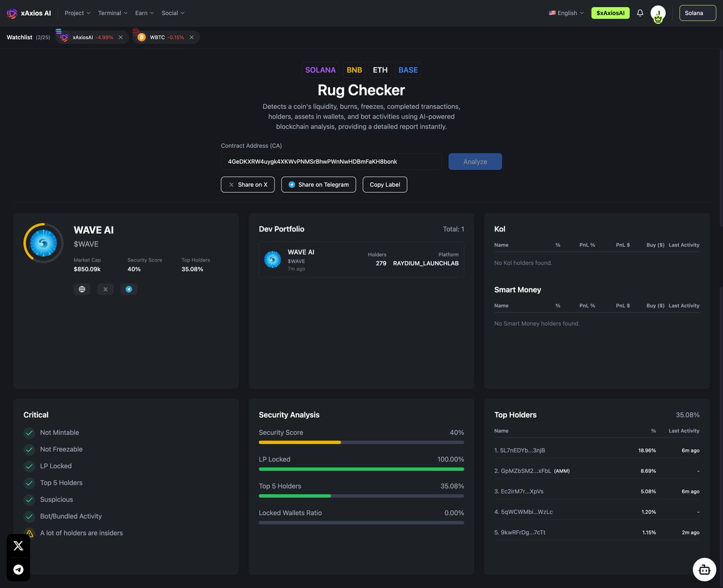This screenshot has width=723, height=588.
Task: Click the Not Freezable check icon
Action: coord(29,449)
